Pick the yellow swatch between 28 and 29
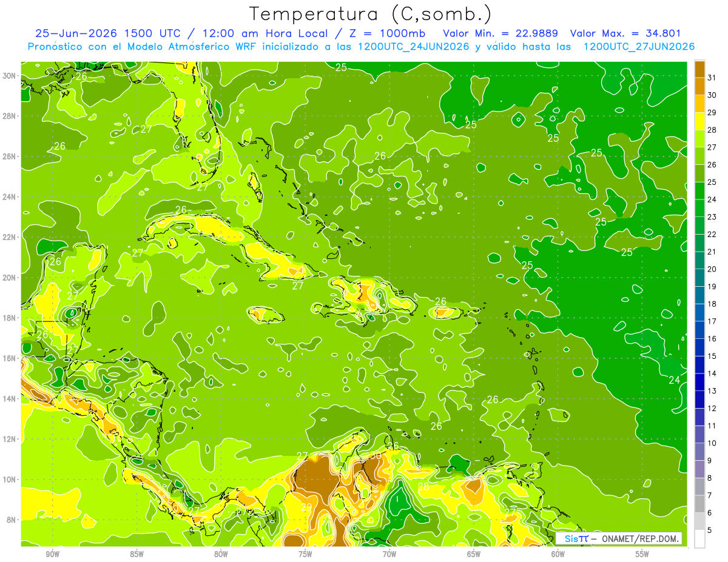 coord(699,121)
